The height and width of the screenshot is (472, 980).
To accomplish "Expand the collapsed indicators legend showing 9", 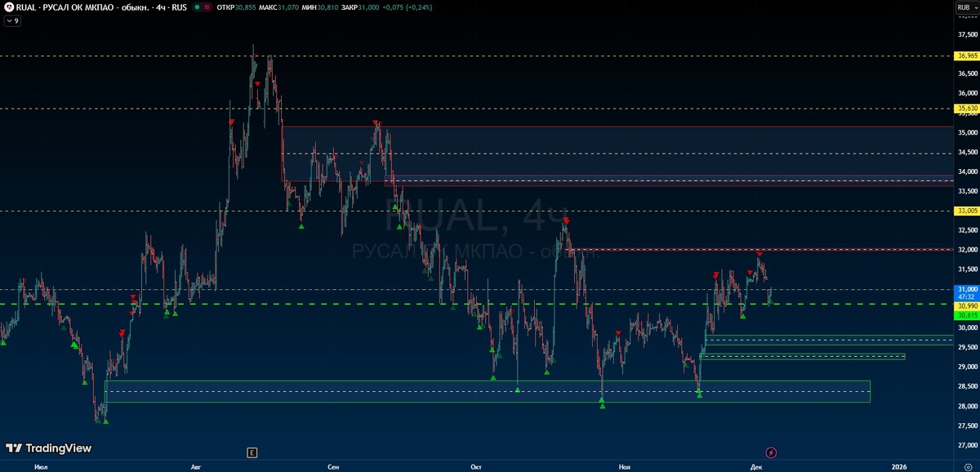I will click(12, 20).
